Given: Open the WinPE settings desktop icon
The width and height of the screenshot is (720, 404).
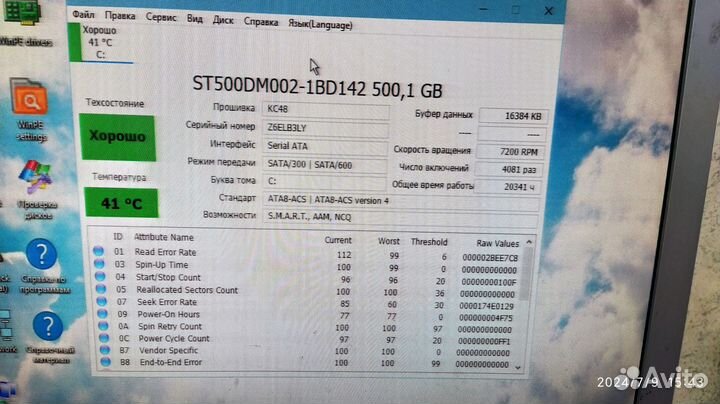Looking at the screenshot, I should pos(30,110).
